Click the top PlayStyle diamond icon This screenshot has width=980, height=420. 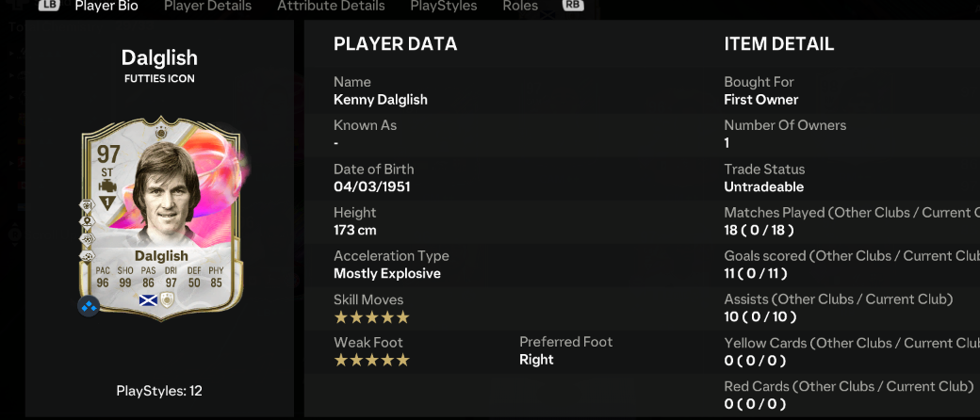(x=86, y=206)
